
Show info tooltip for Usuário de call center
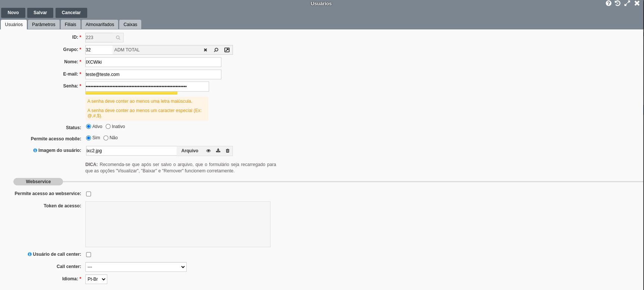click(x=30, y=254)
